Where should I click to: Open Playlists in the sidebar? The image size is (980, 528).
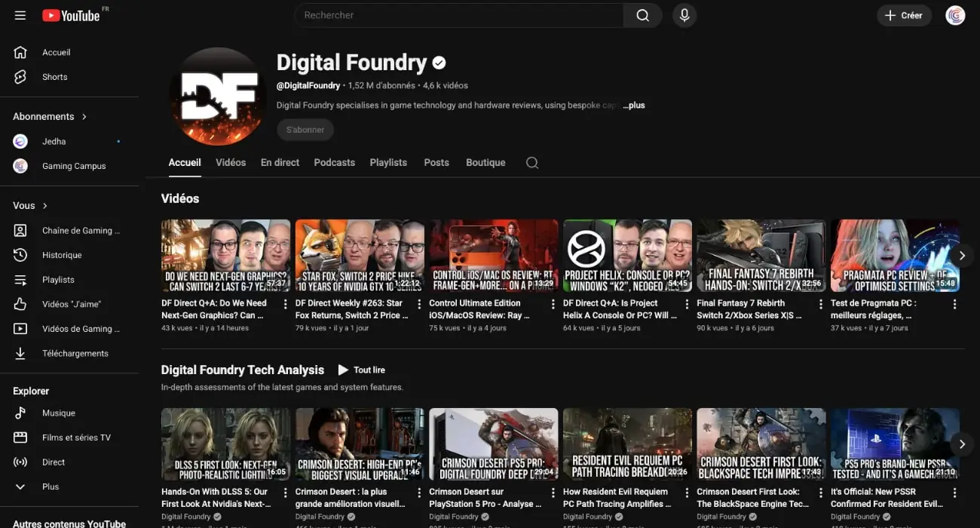tap(69, 280)
